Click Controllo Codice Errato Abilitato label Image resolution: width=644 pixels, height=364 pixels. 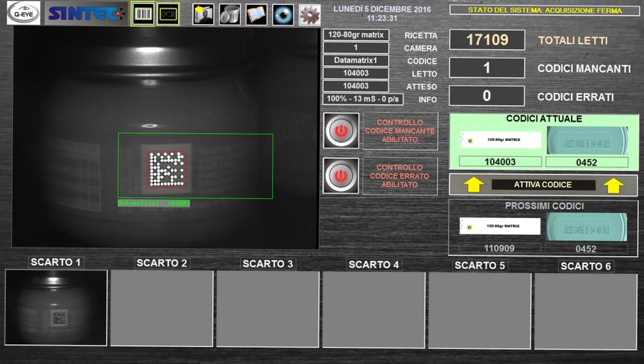pos(400,176)
